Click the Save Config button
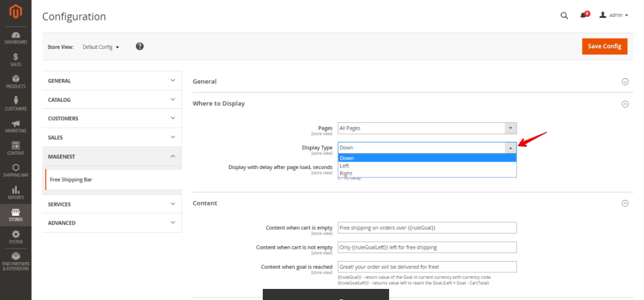Screen dimensions: 644x300 [x=605, y=46]
